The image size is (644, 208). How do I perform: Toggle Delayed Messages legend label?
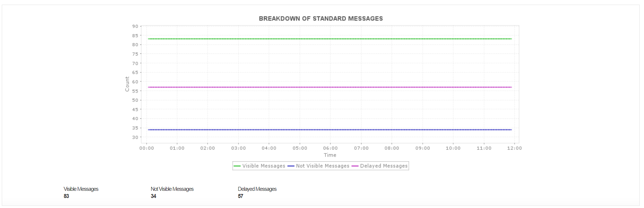pos(384,166)
